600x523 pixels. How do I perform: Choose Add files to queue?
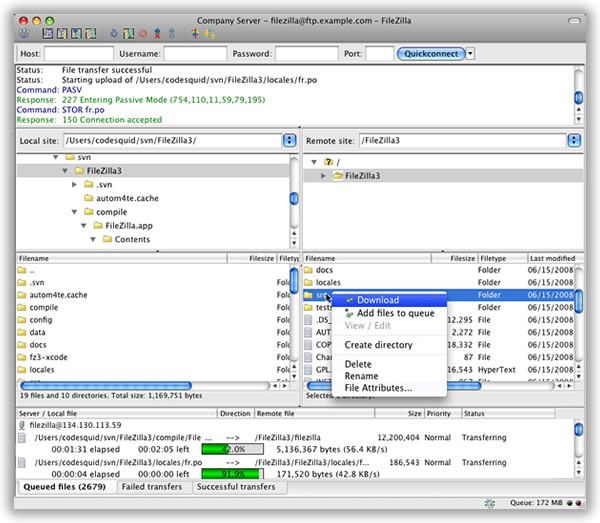click(390, 313)
